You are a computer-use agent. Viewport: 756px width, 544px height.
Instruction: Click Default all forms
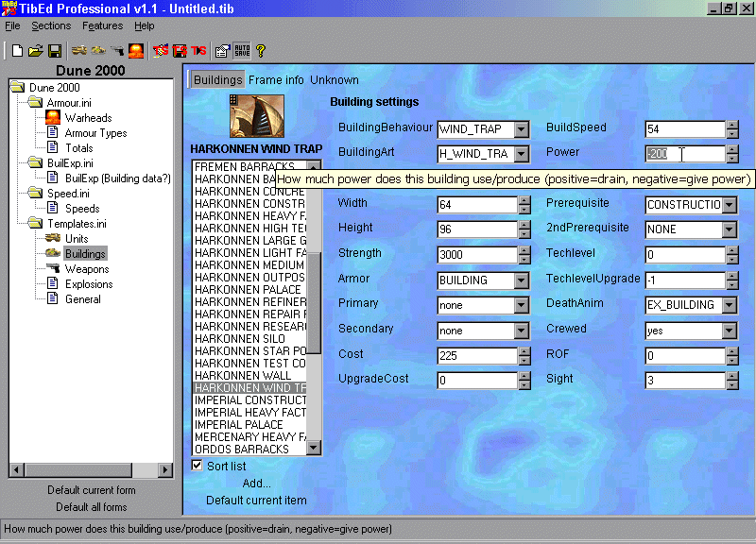tap(92, 507)
